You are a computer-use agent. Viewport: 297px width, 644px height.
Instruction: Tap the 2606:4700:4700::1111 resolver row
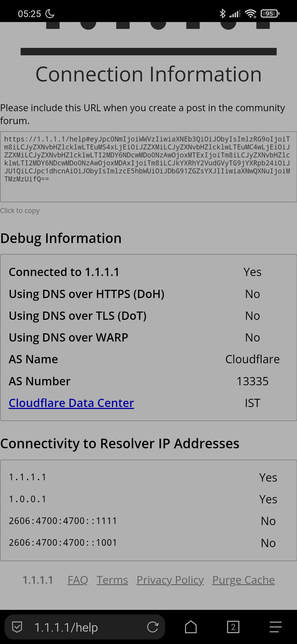point(148,521)
